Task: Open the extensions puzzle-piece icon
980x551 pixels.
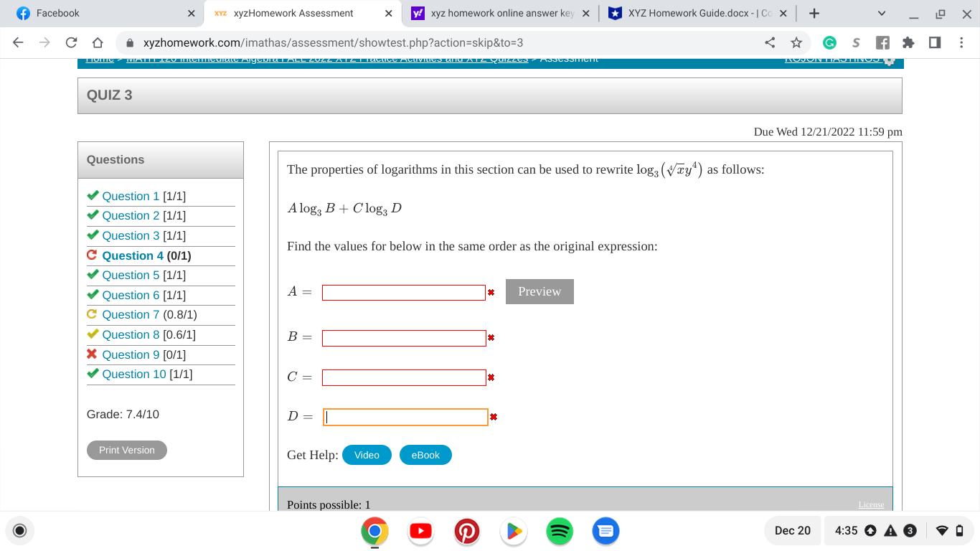Action: point(909,42)
